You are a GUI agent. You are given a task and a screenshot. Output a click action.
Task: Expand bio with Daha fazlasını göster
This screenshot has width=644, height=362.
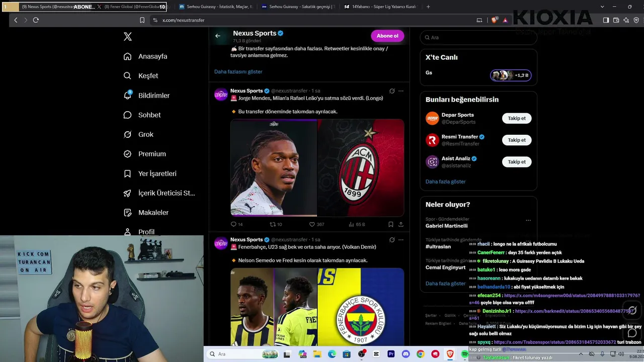click(238, 72)
